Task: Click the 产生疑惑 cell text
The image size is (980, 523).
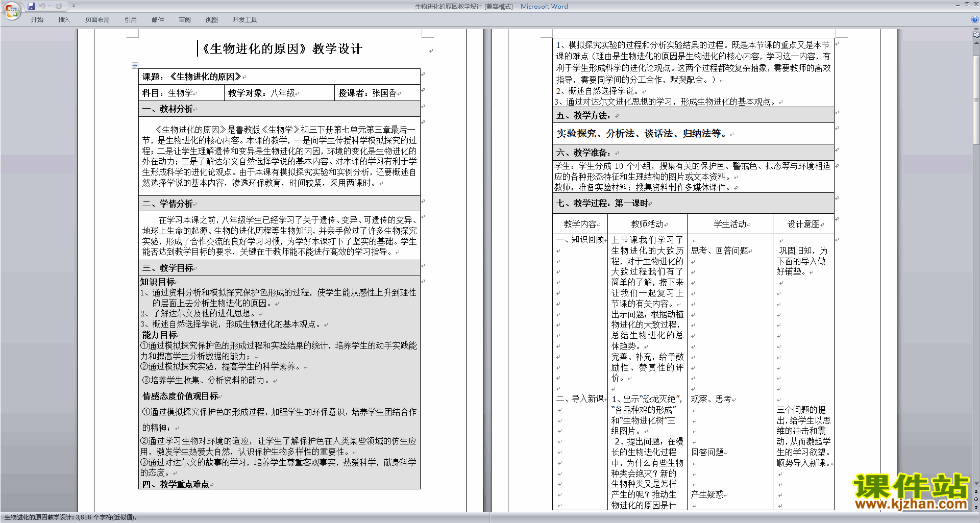Action: [x=707, y=494]
